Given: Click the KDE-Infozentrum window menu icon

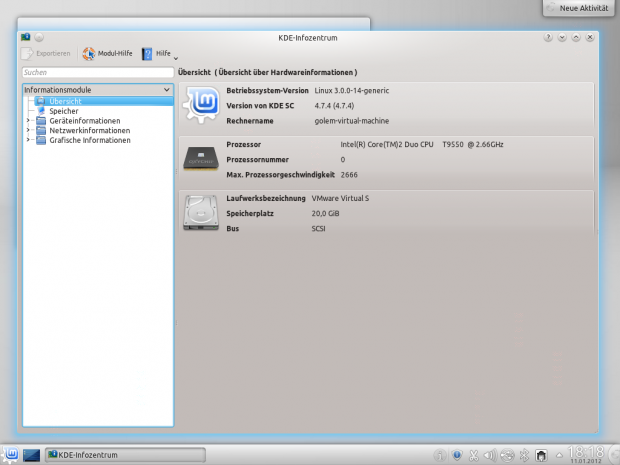Looking at the screenshot, I should 26,37.
